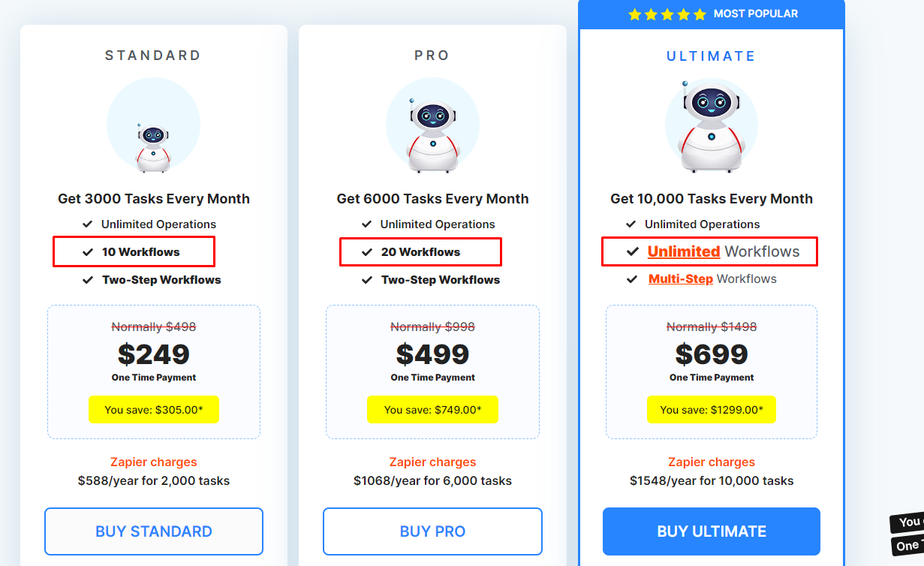924x566 pixels.
Task: Click checkmark beside Pro's Two-Step Workflows
Action: (367, 280)
